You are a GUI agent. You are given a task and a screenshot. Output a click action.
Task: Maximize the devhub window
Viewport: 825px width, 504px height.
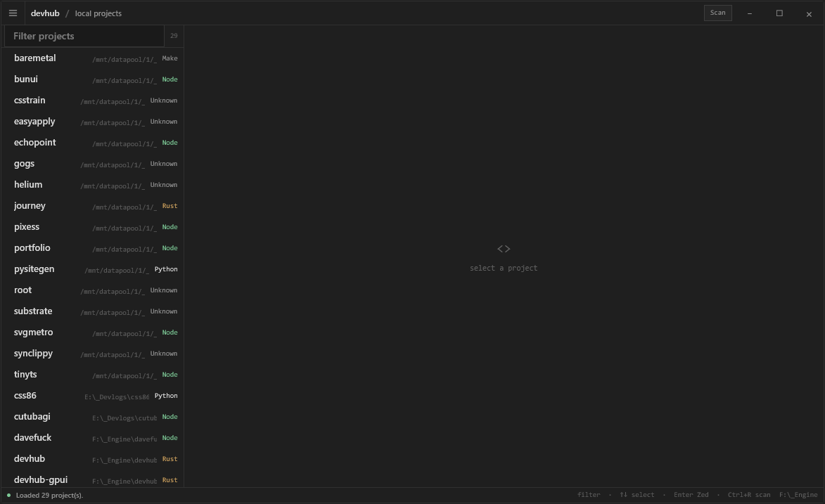pos(779,13)
